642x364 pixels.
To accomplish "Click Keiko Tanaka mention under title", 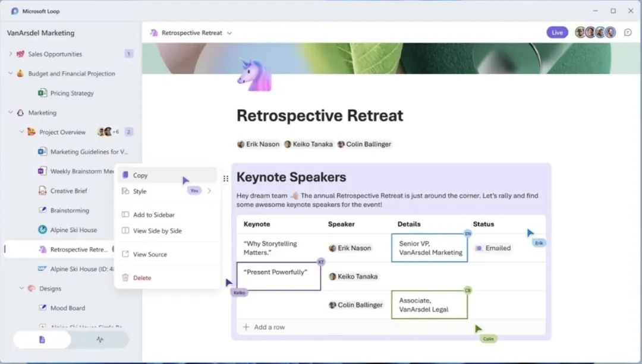I will [309, 144].
